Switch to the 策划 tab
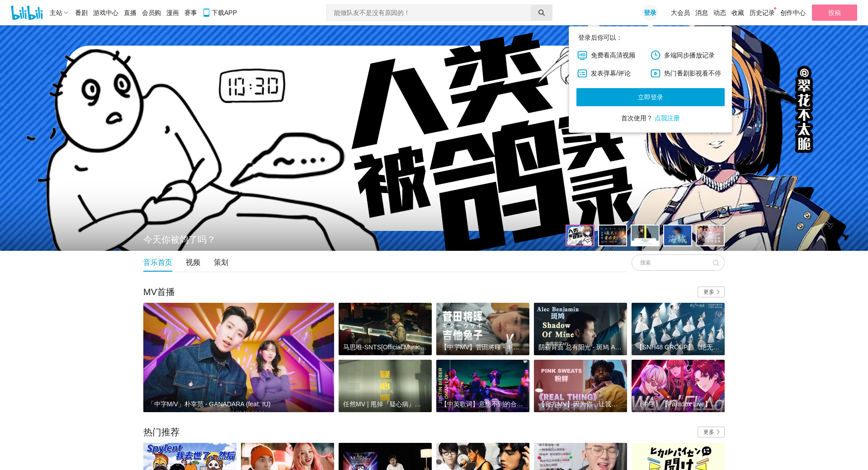The width and height of the screenshot is (868, 470). [221, 263]
